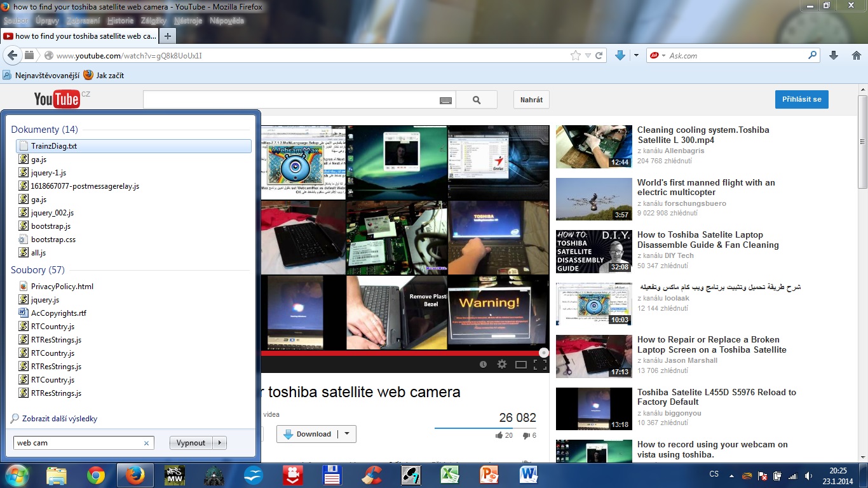Expand the Download button dropdown arrow
The image size is (868, 488).
[347, 434]
